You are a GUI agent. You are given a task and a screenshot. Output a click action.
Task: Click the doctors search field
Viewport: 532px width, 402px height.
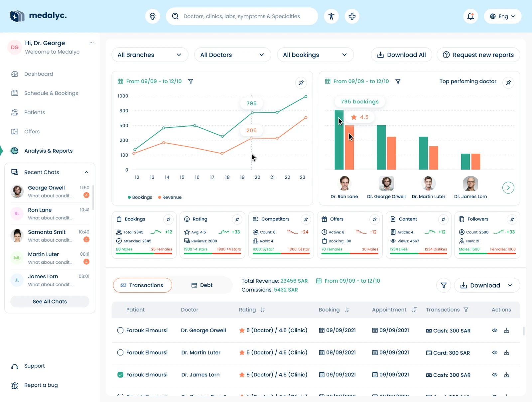pyautogui.click(x=242, y=16)
